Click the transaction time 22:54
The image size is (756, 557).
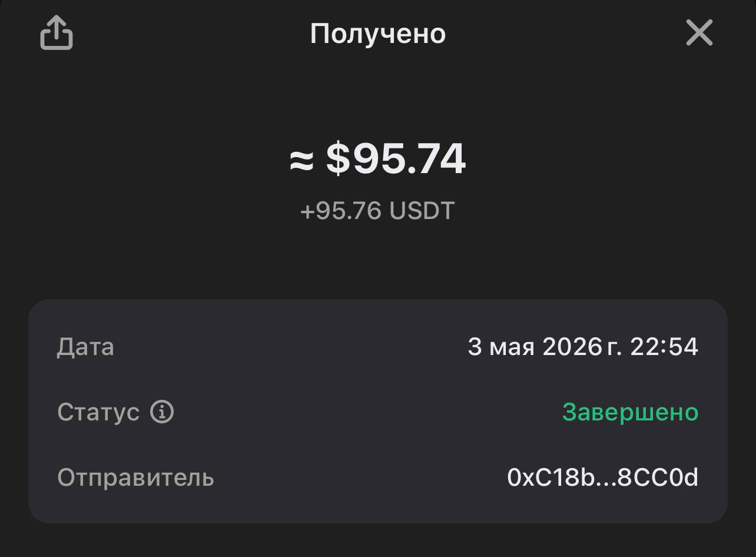point(664,347)
